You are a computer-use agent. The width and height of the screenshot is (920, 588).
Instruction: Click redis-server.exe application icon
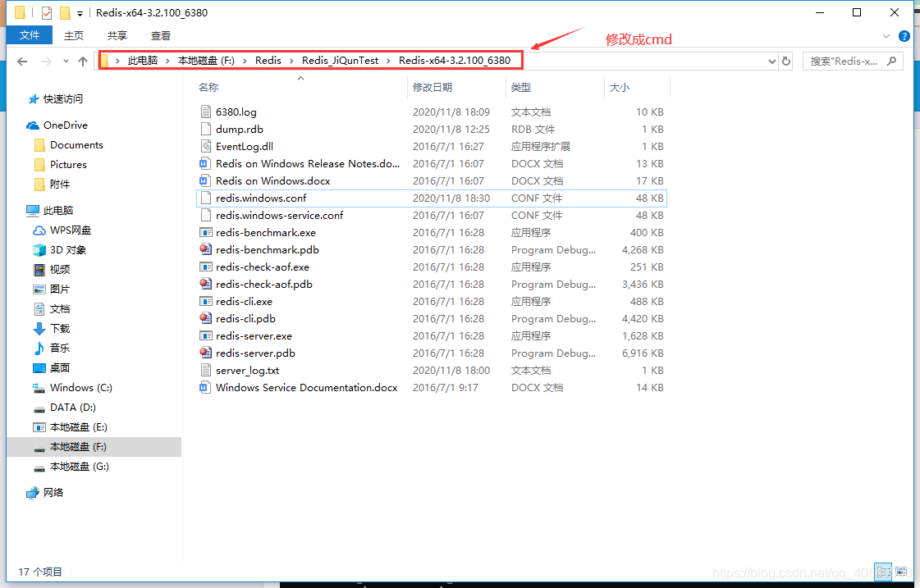click(x=205, y=336)
